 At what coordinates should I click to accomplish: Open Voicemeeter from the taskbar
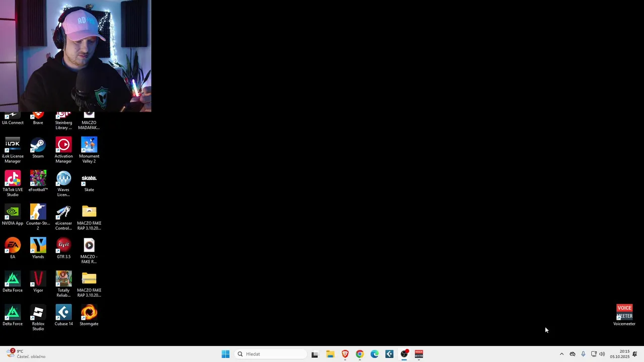click(x=419, y=354)
